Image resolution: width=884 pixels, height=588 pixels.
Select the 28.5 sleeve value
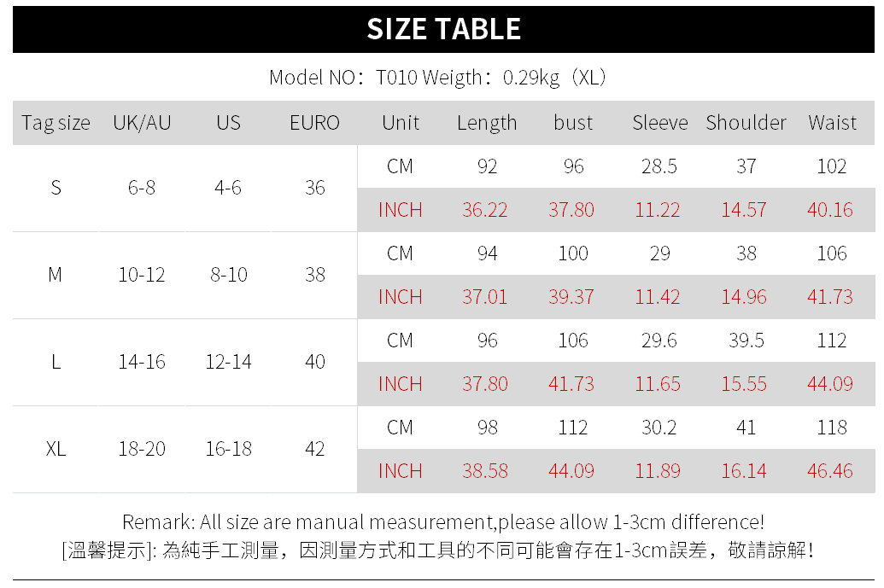pos(659,166)
